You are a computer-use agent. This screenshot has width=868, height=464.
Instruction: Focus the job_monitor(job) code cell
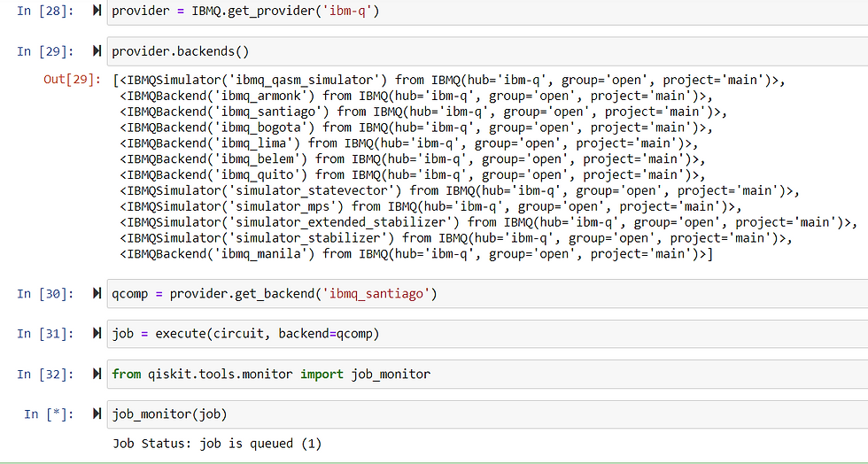pyautogui.click(x=487, y=414)
